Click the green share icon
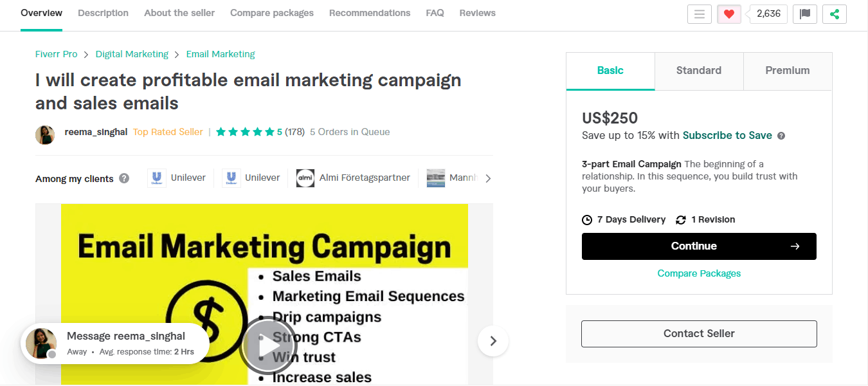The image size is (868, 386). 835,14
